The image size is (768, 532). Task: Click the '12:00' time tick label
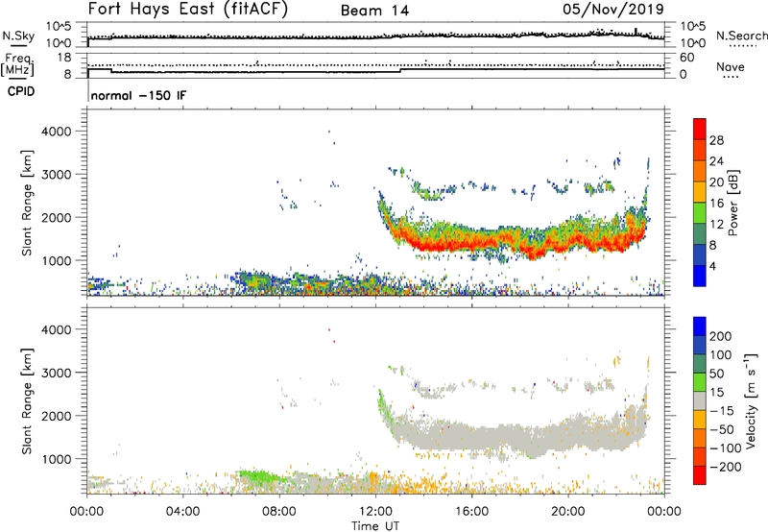(375, 512)
